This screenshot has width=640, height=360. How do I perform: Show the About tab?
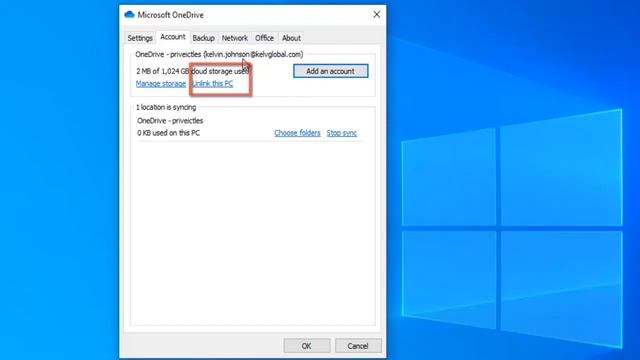(291, 38)
